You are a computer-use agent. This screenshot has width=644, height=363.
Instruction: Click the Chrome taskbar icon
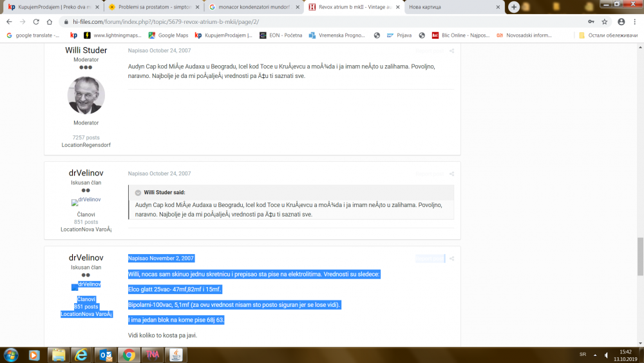click(x=129, y=355)
